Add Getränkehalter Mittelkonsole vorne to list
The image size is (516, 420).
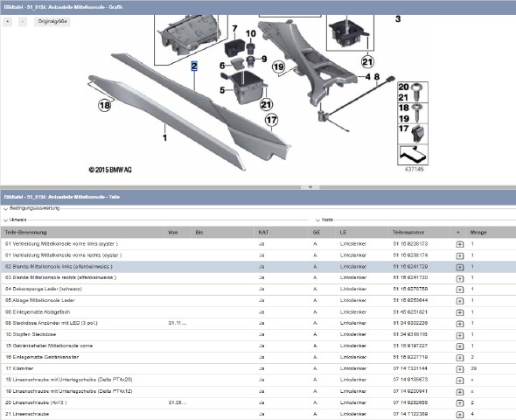coord(460,346)
